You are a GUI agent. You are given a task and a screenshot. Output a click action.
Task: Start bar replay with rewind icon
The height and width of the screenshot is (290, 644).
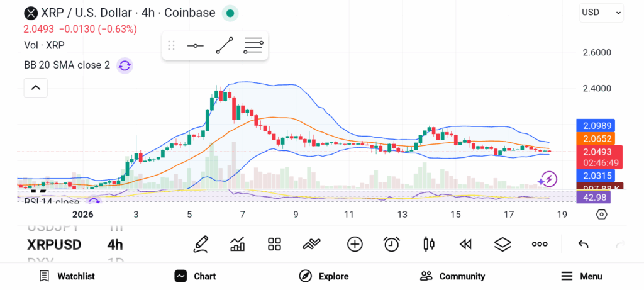465,244
